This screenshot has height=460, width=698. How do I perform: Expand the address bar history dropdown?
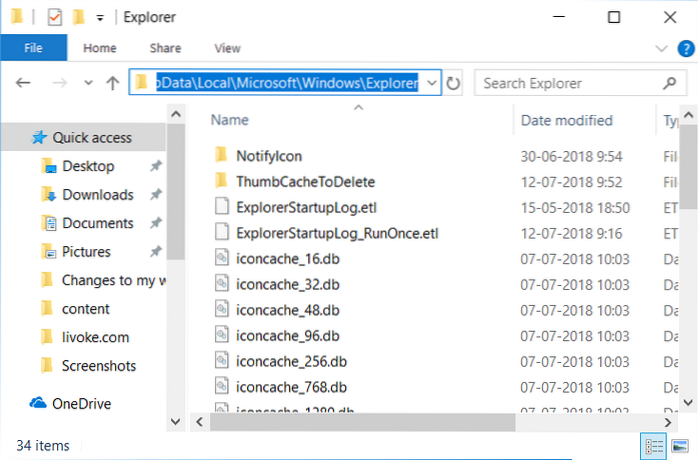pos(432,84)
